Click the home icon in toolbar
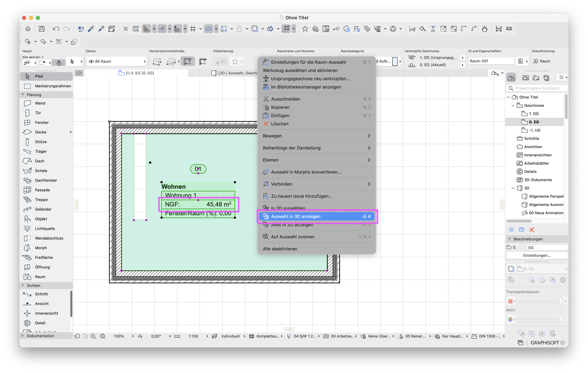Screen dimensions: 588x373 [28, 29]
